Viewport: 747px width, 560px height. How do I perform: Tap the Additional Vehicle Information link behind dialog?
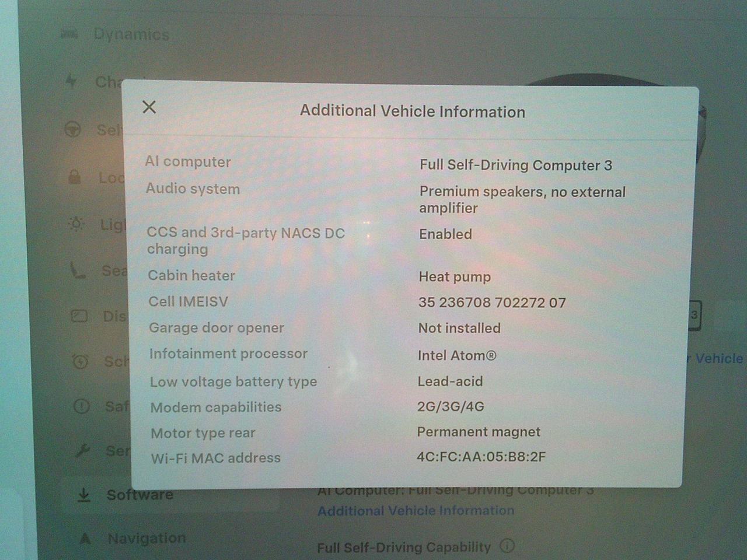tap(416, 511)
